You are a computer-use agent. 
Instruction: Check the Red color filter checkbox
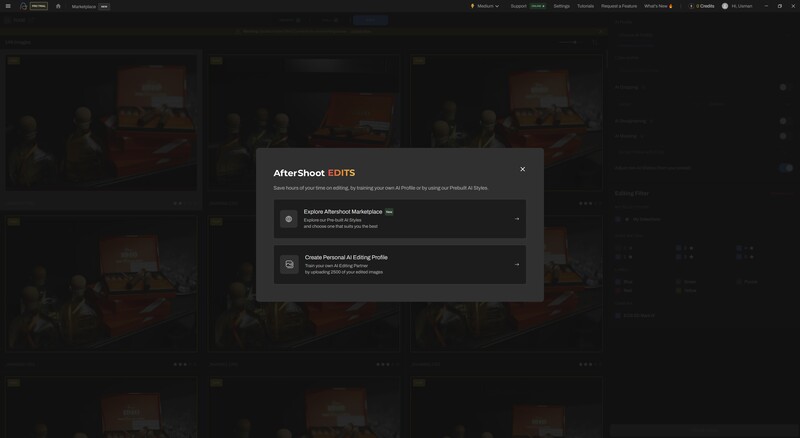pos(618,290)
